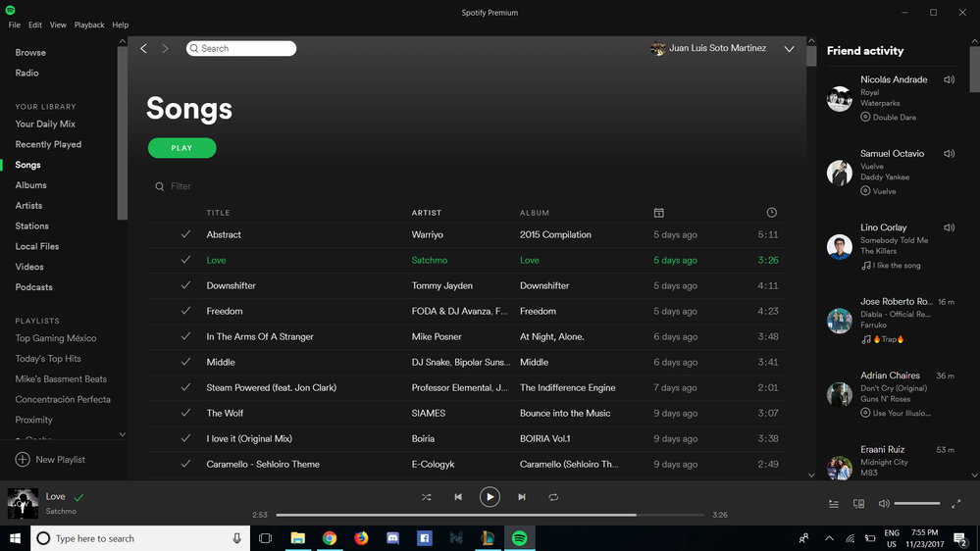Click the artist Warriyo
The width and height of the screenshot is (980, 551).
pyautogui.click(x=428, y=235)
